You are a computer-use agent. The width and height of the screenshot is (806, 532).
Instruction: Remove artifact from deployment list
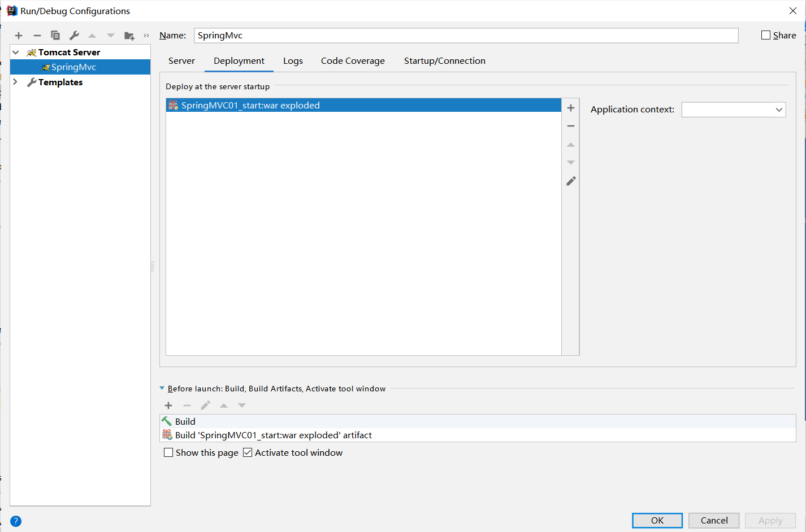[571, 126]
